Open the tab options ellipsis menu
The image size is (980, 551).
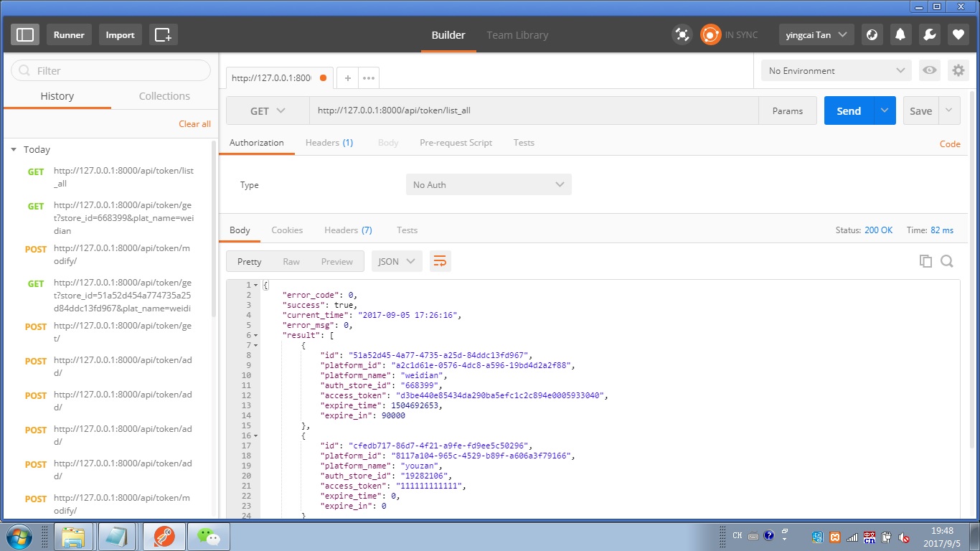coord(369,78)
